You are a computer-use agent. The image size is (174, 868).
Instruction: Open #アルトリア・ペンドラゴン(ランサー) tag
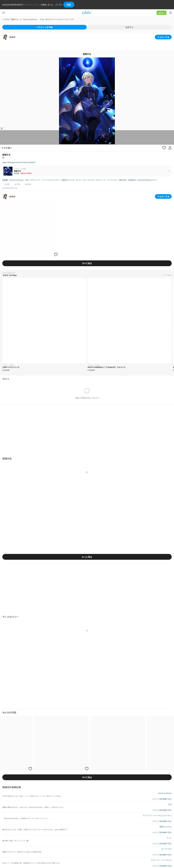[x=45, y=180]
